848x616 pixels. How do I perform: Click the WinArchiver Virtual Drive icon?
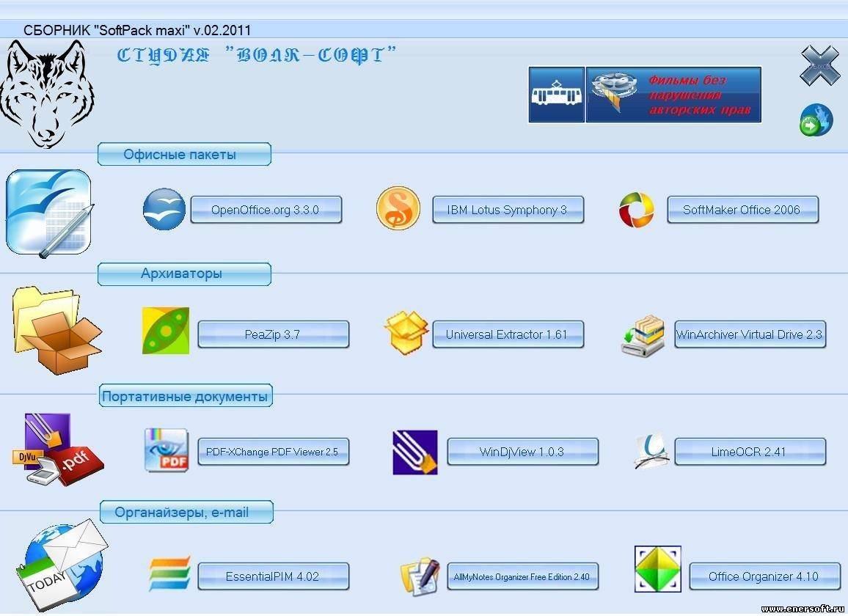point(643,336)
